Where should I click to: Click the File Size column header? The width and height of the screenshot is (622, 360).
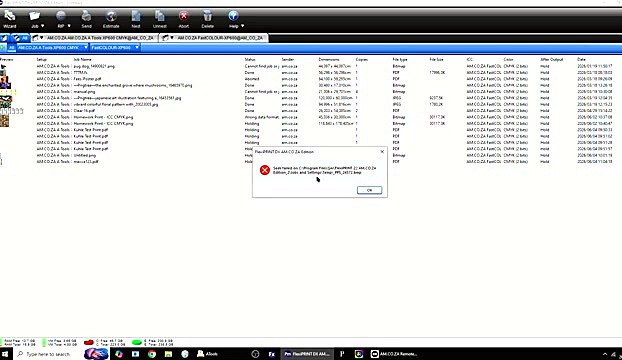436,59
